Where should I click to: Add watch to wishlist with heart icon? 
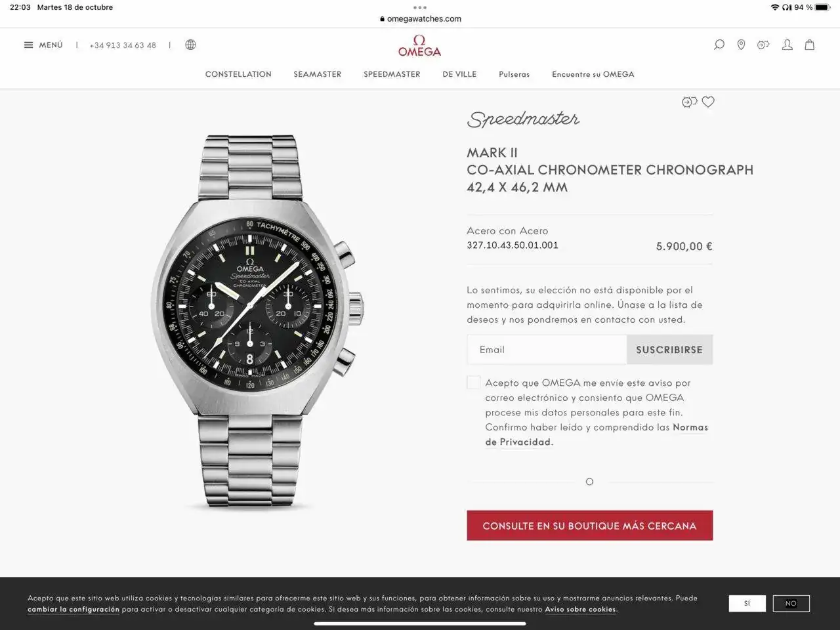pyautogui.click(x=708, y=102)
